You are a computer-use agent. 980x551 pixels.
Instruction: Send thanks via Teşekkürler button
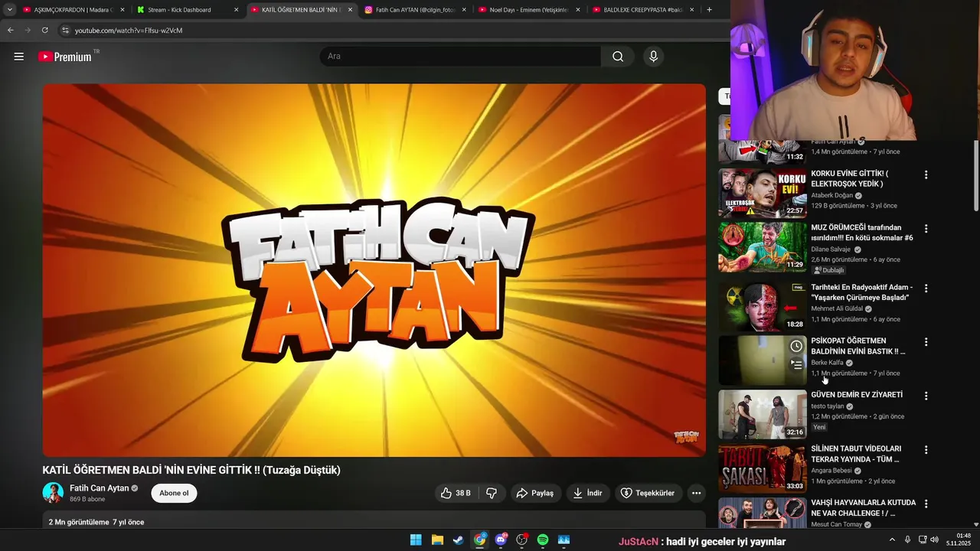648,494
